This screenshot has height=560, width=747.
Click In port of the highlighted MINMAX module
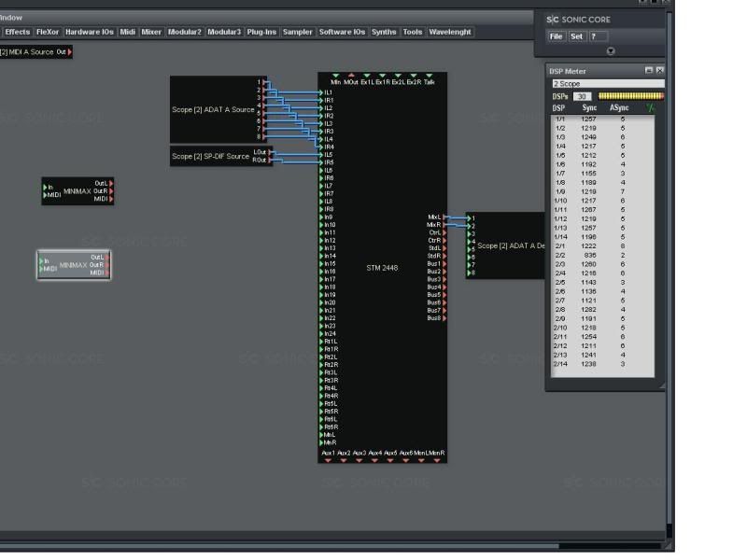tap(41, 261)
